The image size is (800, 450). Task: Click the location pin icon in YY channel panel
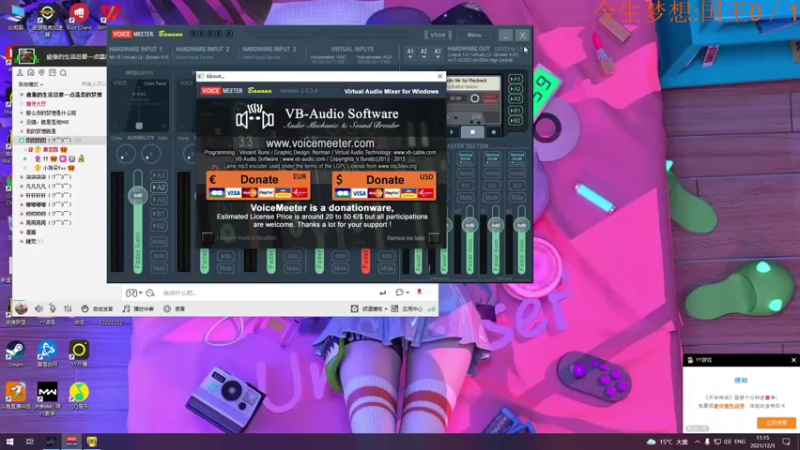click(41, 73)
